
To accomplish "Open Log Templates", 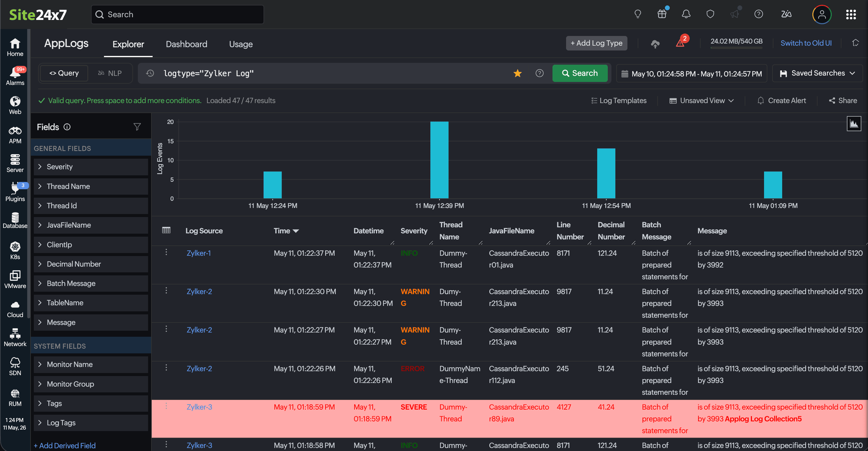I will coord(619,100).
